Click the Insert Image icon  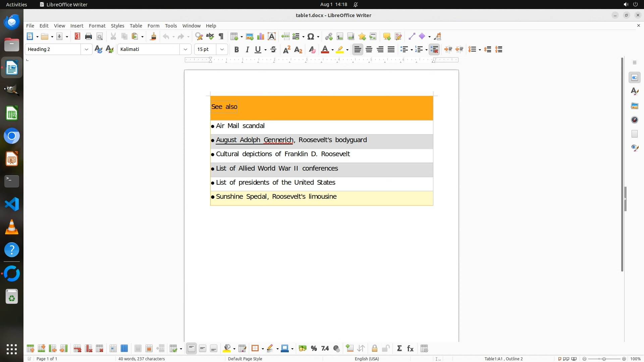pos(250,37)
